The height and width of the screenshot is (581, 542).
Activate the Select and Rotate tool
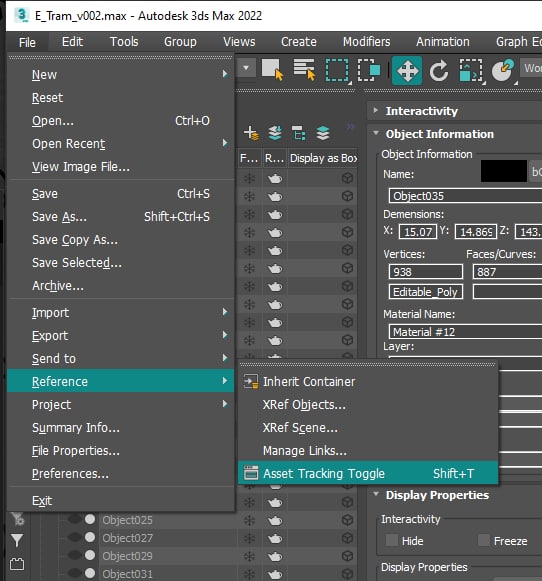click(439, 70)
